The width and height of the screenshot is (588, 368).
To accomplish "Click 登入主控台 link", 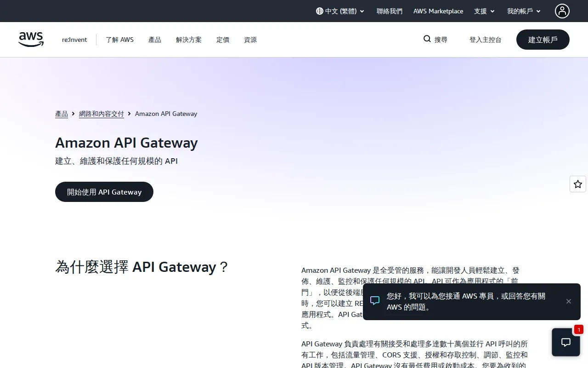I will tap(486, 40).
